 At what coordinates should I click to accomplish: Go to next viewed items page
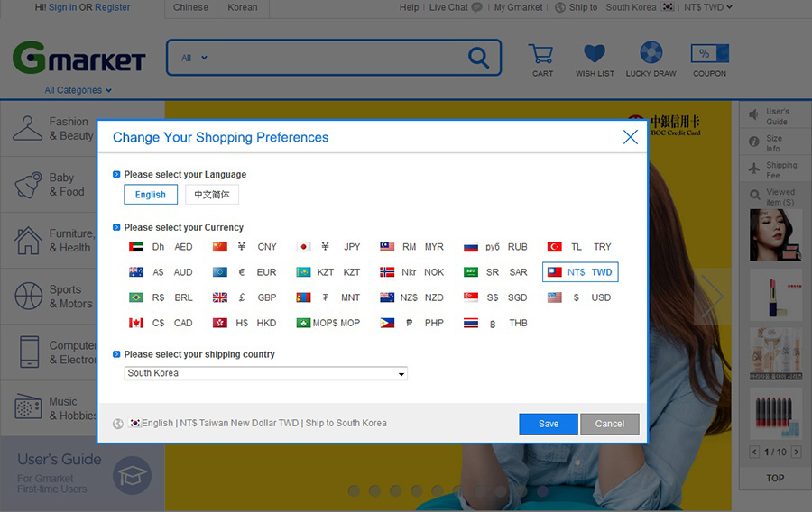click(797, 452)
